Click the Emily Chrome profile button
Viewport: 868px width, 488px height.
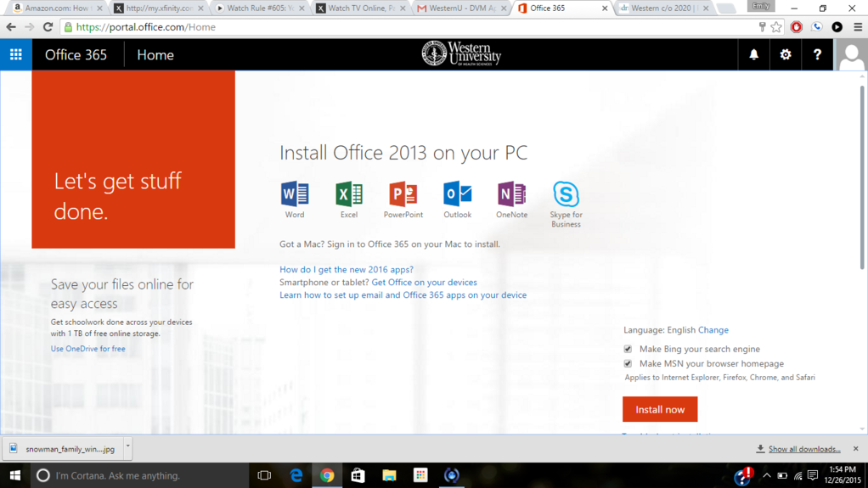761,6
